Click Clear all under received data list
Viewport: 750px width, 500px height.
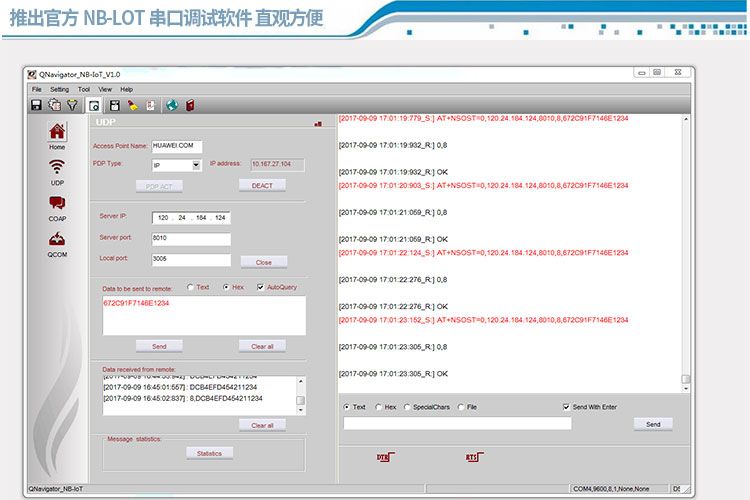point(262,425)
